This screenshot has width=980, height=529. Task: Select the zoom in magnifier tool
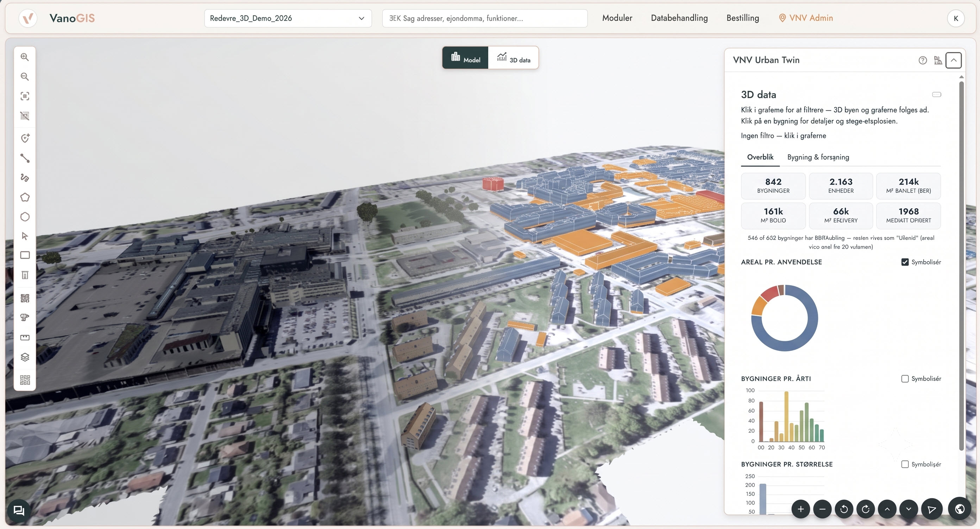click(x=25, y=57)
